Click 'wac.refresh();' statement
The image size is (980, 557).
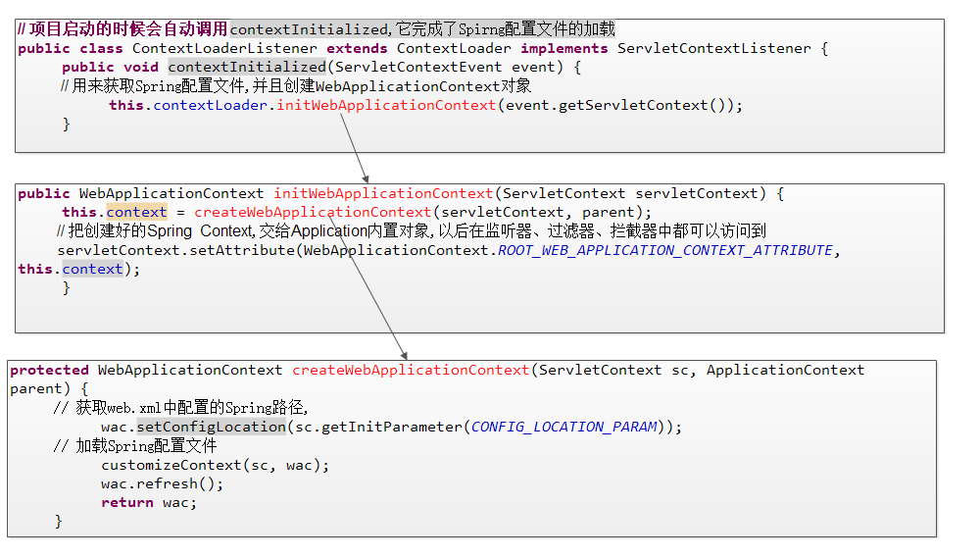tap(162, 483)
